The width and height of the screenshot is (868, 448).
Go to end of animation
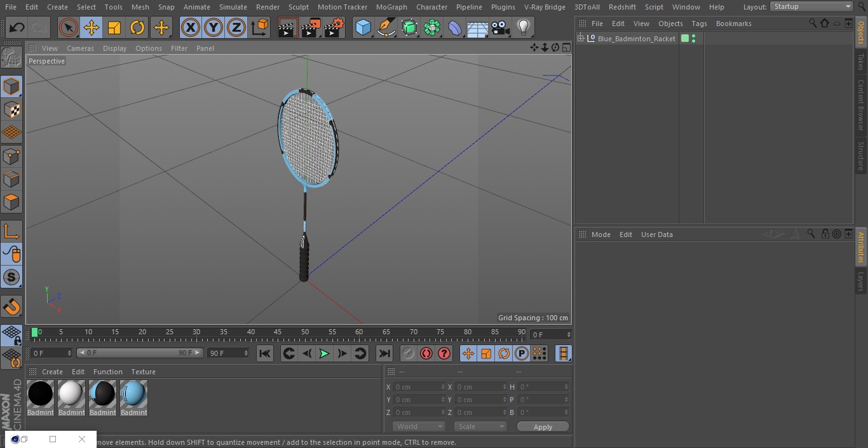[384, 353]
